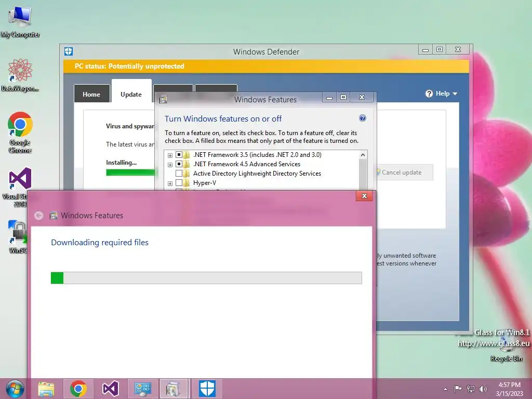Viewport: 532px width, 399px height.
Task: Select the 'Hyper-V' feature label
Action: (x=205, y=183)
